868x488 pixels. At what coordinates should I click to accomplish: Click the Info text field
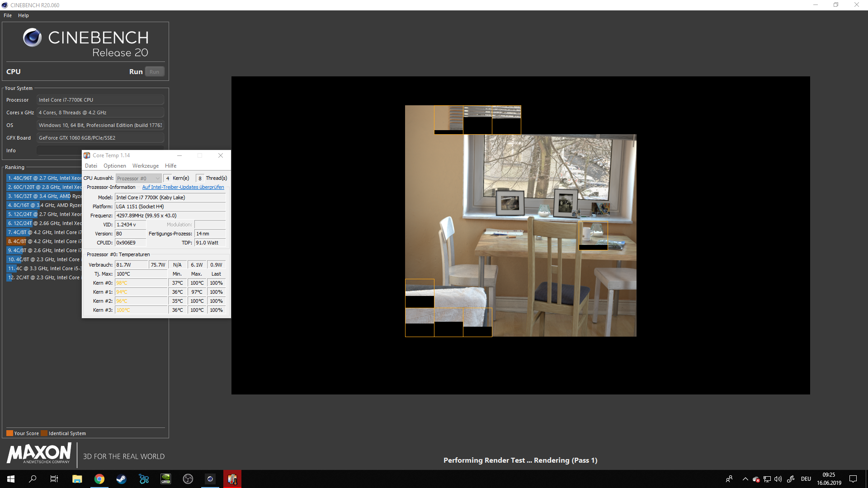point(59,150)
